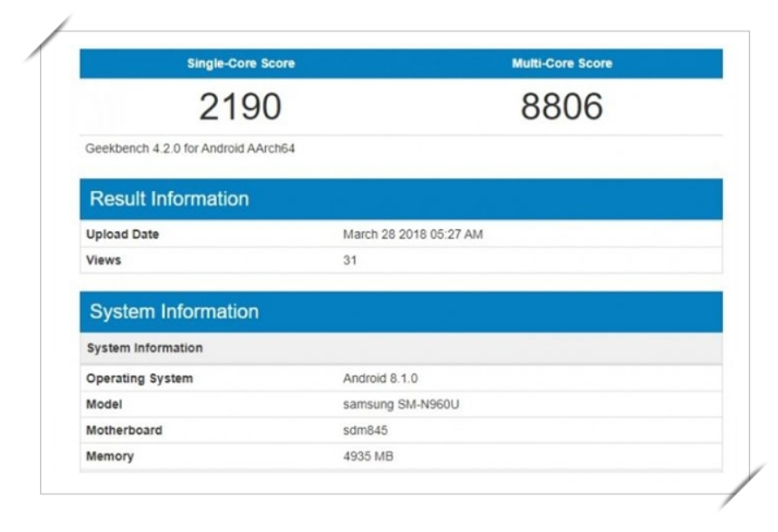778x532 pixels.
Task: Click the gray System Information subheader row
Action: (x=401, y=348)
